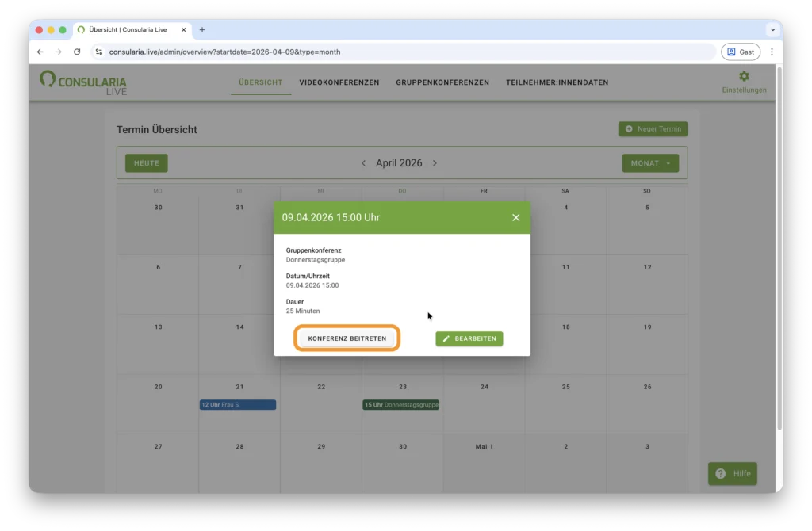Open the Gast profile menu
The image size is (812, 531).
click(x=740, y=52)
